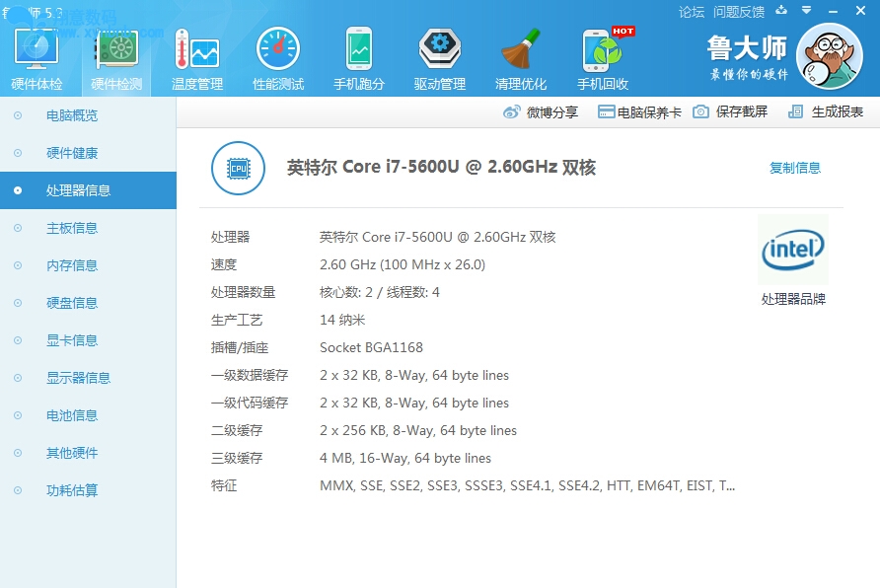
Task: Go to 驱动管理 driver management
Action: point(439,59)
